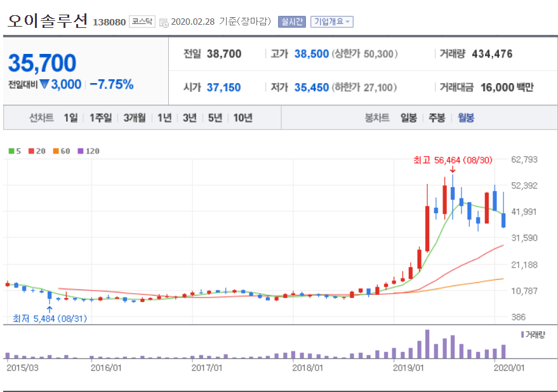The width and height of the screenshot is (558, 392).
Task: Click the 실시간 real-time button
Action: 292,22
